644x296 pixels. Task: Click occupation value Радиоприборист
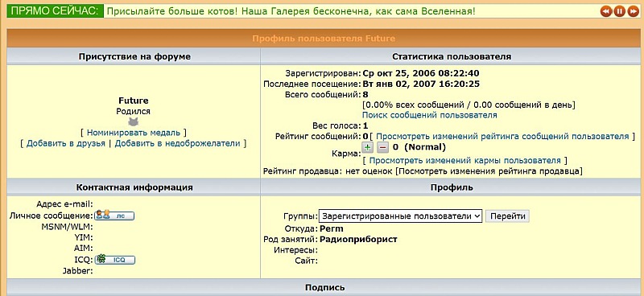point(358,240)
